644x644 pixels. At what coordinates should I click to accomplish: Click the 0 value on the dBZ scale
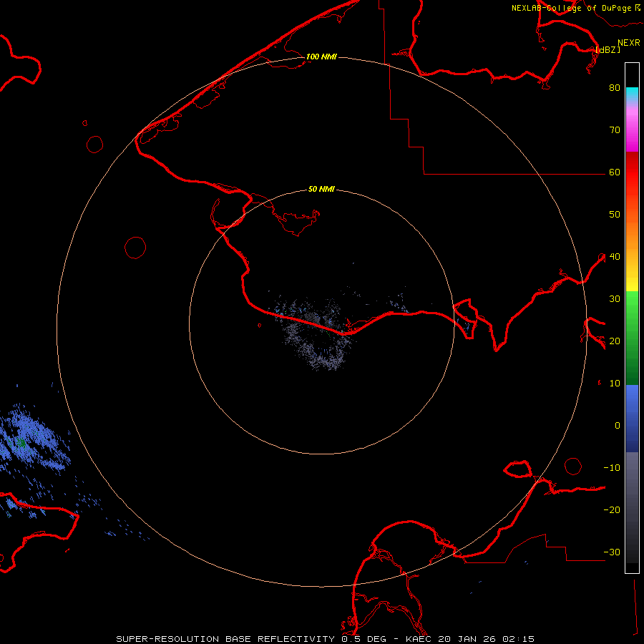(x=618, y=426)
